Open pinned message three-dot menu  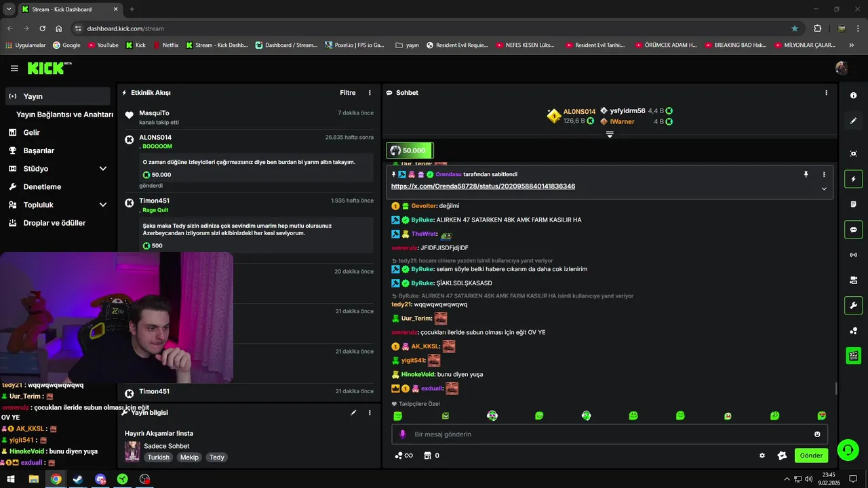(824, 174)
